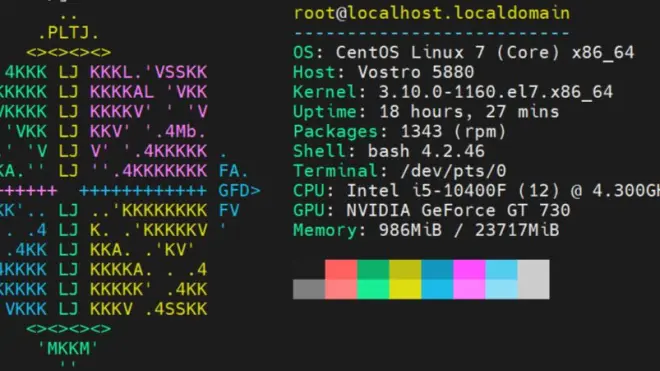Click the 'bash 4.2.46' shell value
Screen dimensions: 660x371
click(x=426, y=151)
